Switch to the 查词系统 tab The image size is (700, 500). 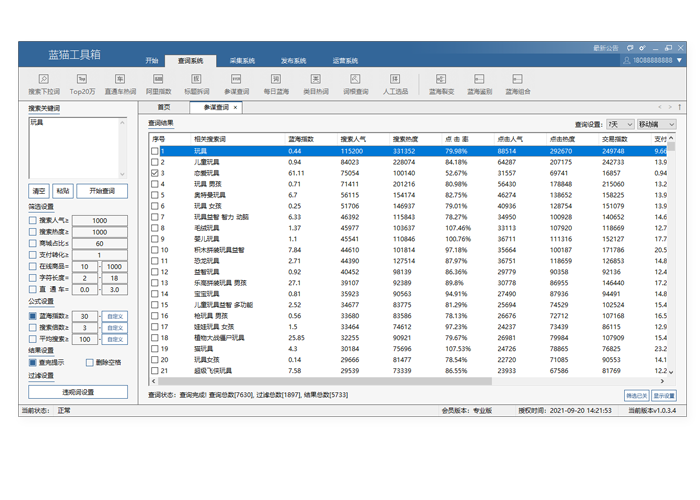pyautogui.click(x=191, y=61)
